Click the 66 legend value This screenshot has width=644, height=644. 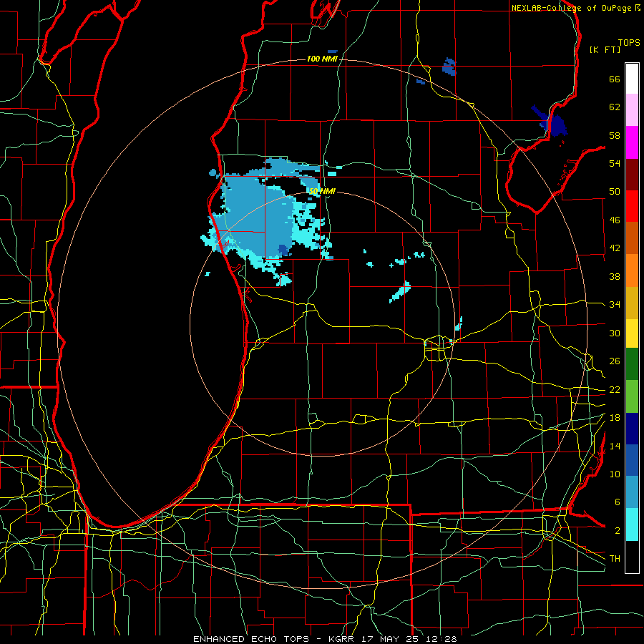click(615, 79)
